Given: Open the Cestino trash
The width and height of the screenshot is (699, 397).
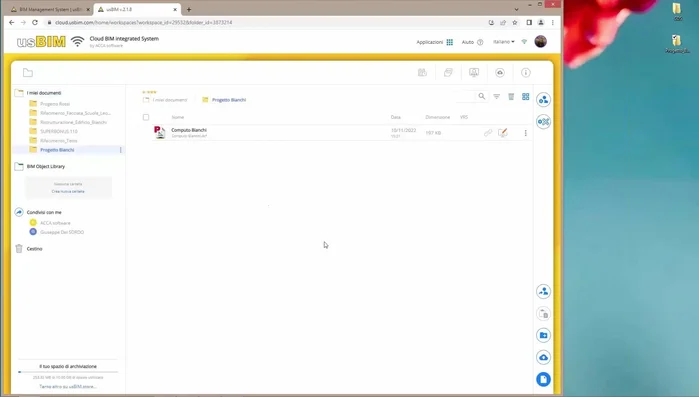Looking at the screenshot, I should [34, 249].
